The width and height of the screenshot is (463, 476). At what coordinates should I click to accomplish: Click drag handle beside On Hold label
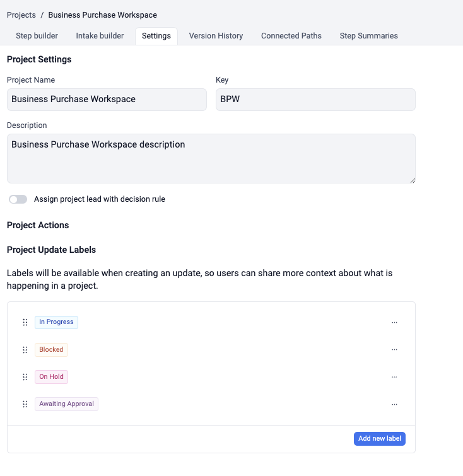click(25, 377)
